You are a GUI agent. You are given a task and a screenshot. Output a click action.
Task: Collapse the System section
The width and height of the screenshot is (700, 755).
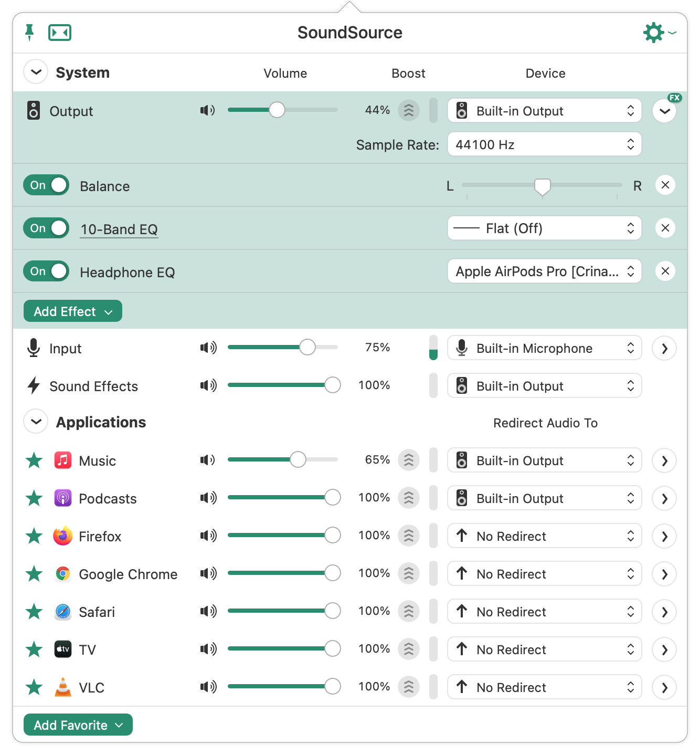pos(36,72)
